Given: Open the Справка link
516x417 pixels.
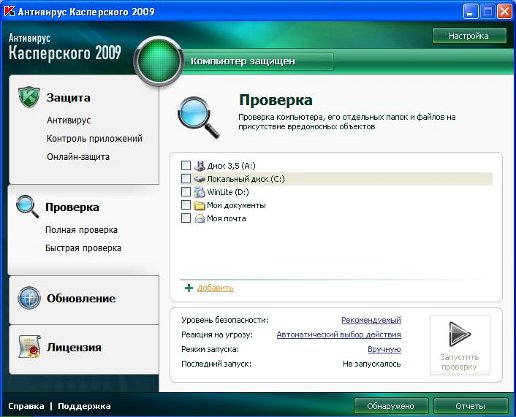Looking at the screenshot, I should (x=26, y=406).
